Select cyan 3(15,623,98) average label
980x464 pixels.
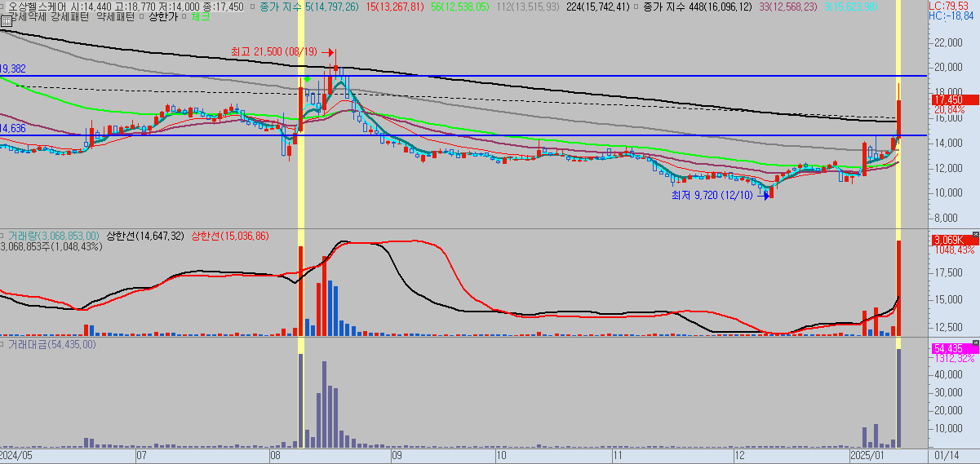pos(851,7)
